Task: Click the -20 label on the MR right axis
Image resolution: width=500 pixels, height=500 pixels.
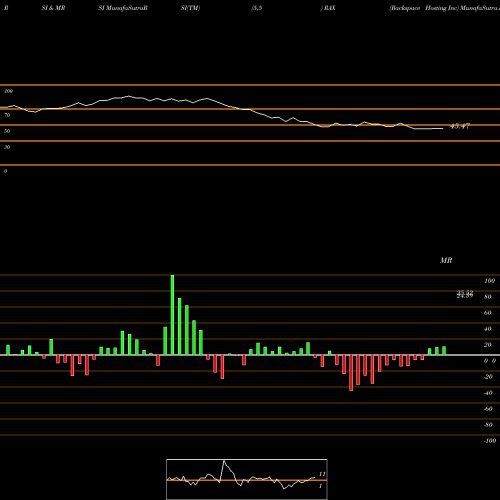Action: pyautogui.click(x=488, y=377)
